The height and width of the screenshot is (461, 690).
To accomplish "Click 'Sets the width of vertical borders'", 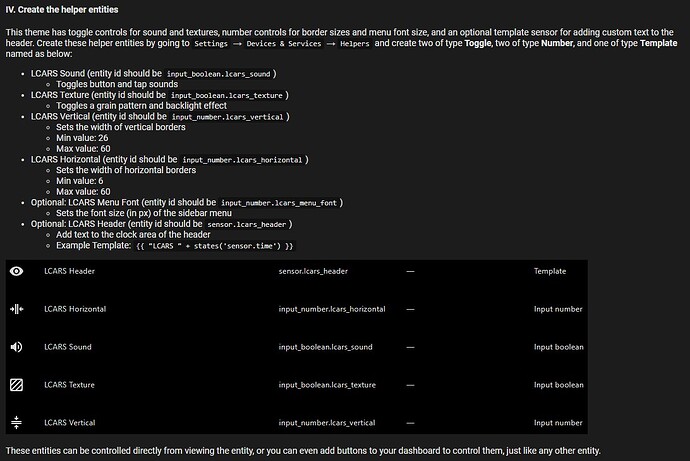I will tap(121, 127).
